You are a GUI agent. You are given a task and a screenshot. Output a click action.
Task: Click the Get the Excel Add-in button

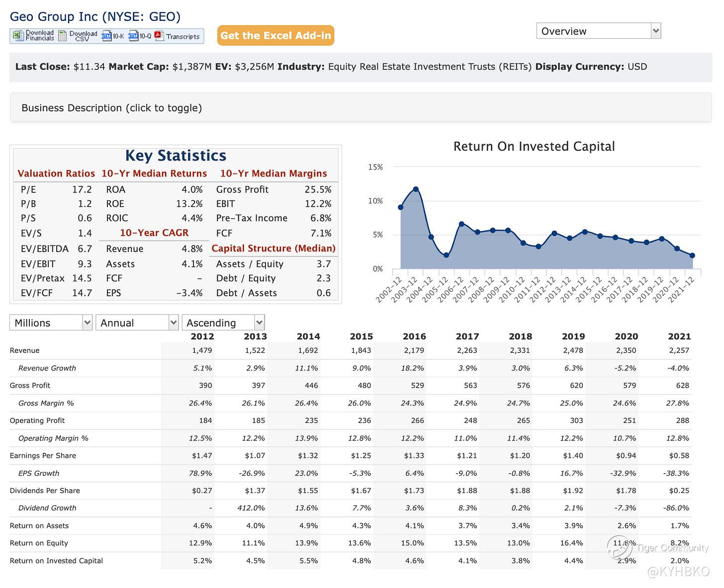275,36
